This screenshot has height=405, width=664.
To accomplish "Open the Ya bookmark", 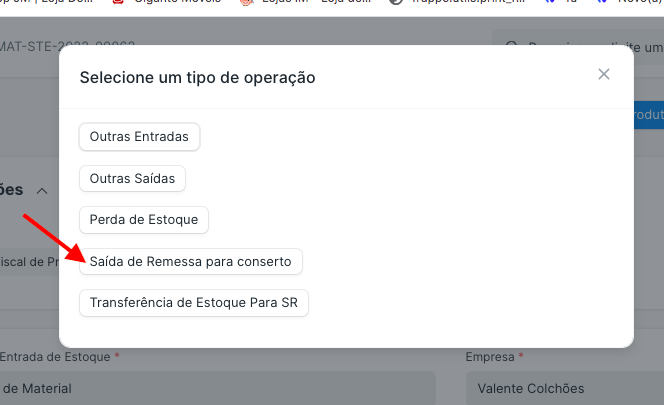I will pyautogui.click(x=564, y=3).
